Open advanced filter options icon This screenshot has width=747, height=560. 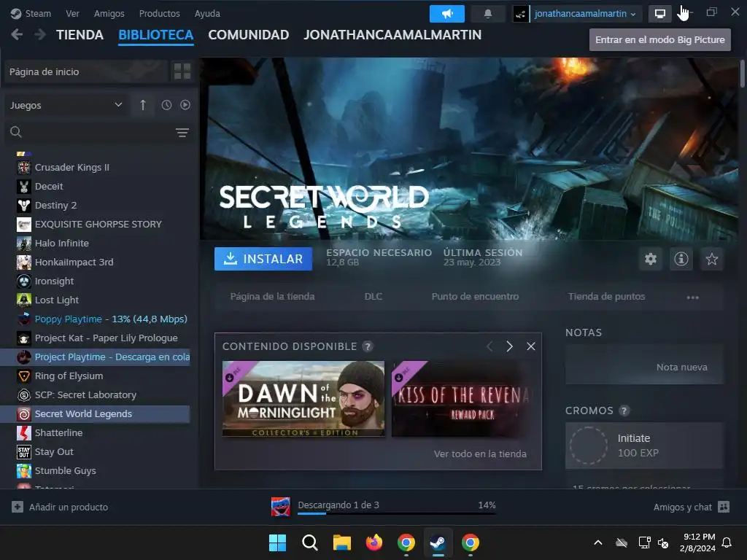(x=182, y=133)
